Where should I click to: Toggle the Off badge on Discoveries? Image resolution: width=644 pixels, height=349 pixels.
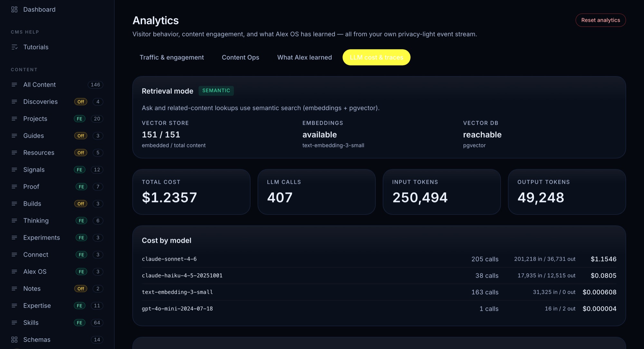(x=80, y=102)
